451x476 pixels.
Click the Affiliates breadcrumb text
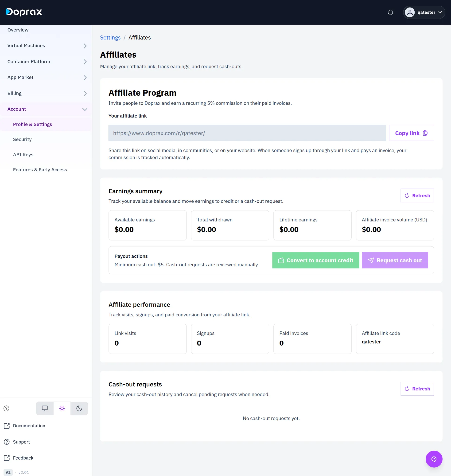[x=140, y=38]
